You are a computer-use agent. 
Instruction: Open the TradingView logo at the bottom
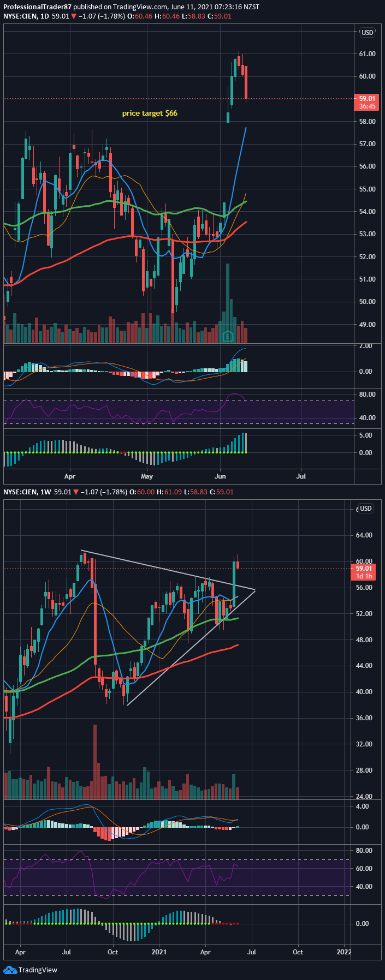click(x=31, y=970)
